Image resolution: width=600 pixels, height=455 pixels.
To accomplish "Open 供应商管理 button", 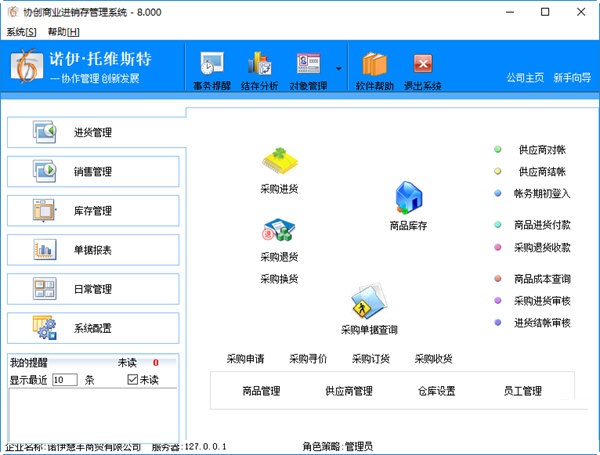I will tap(349, 391).
